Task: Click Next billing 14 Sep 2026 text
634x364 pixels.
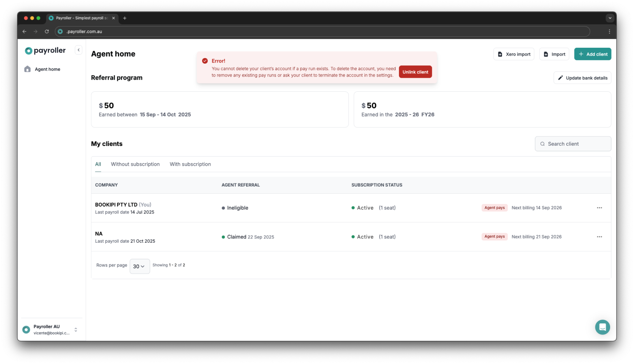Action: coord(537,208)
